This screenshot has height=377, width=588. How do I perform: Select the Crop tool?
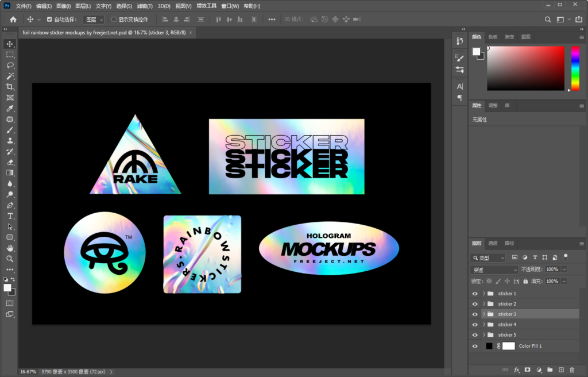pos(10,87)
